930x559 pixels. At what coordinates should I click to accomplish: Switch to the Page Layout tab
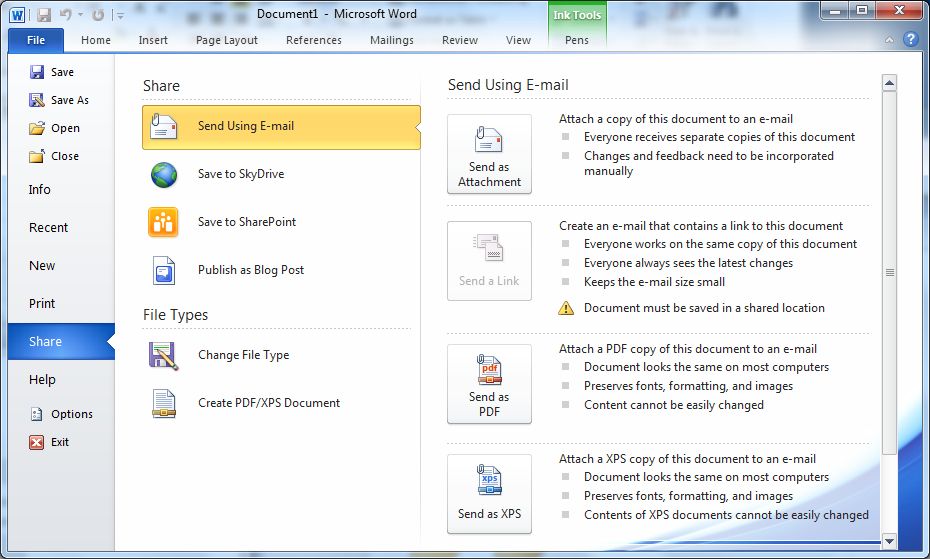pos(226,40)
